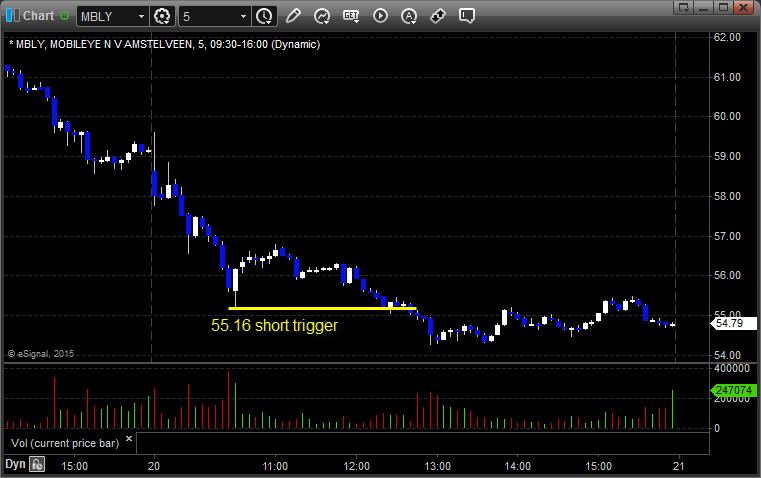Close the chart window with red X
761x478 pixels.
tap(744, 7)
